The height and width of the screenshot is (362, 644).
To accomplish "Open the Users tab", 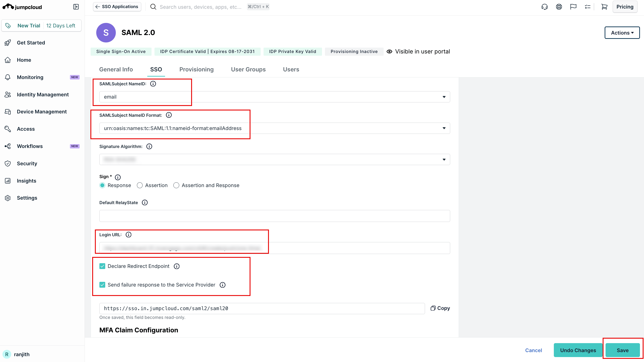I will [x=291, y=69].
